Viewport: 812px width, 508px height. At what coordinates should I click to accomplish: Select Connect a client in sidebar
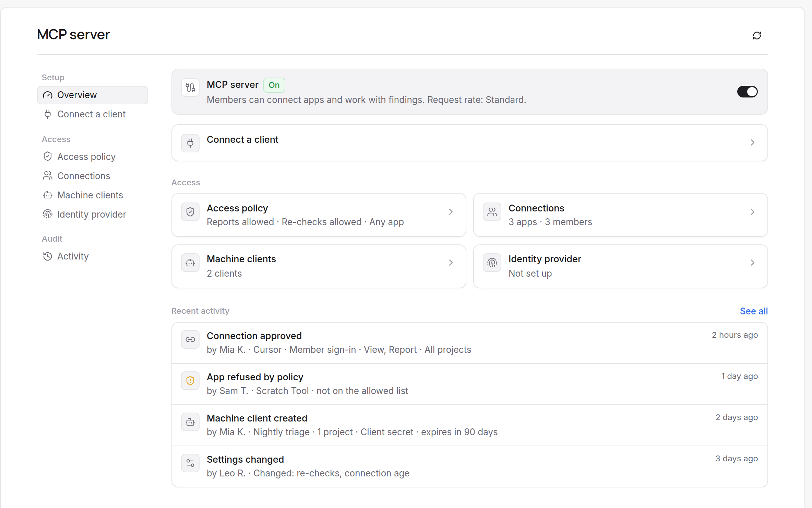pyautogui.click(x=93, y=114)
